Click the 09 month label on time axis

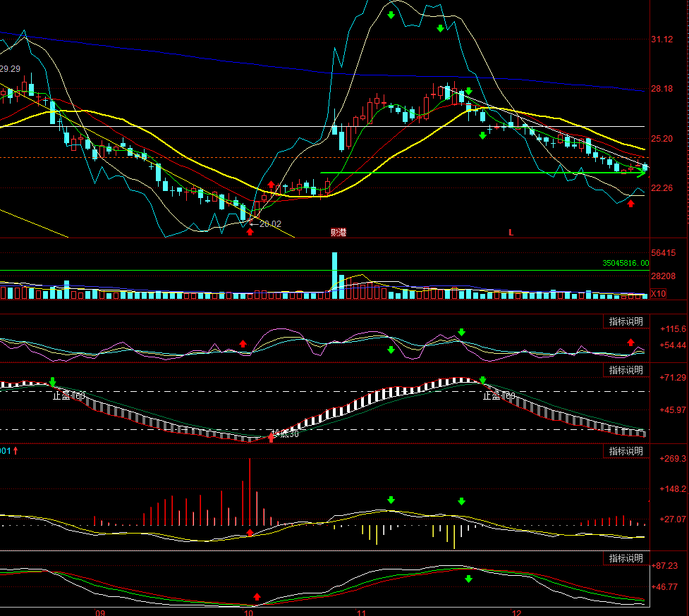click(100, 612)
